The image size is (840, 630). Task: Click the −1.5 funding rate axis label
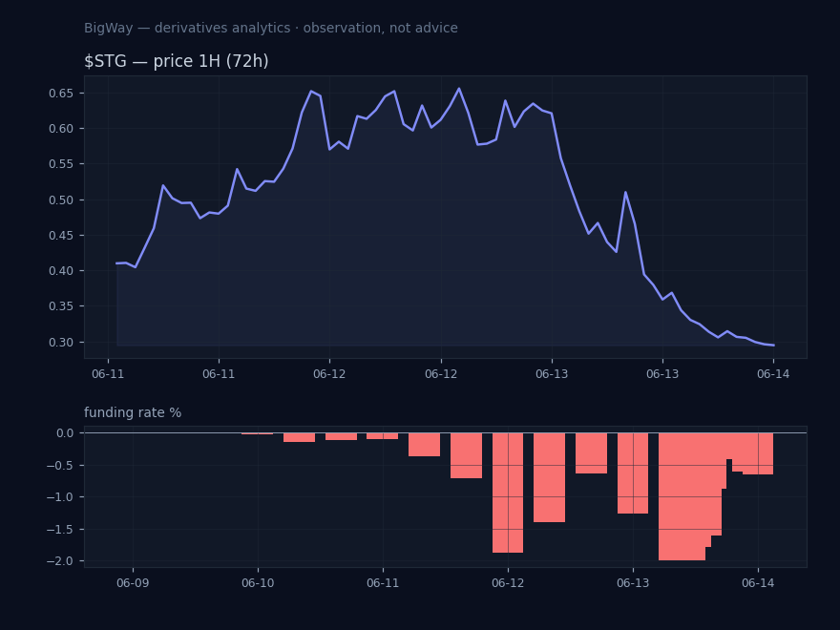[60, 529]
